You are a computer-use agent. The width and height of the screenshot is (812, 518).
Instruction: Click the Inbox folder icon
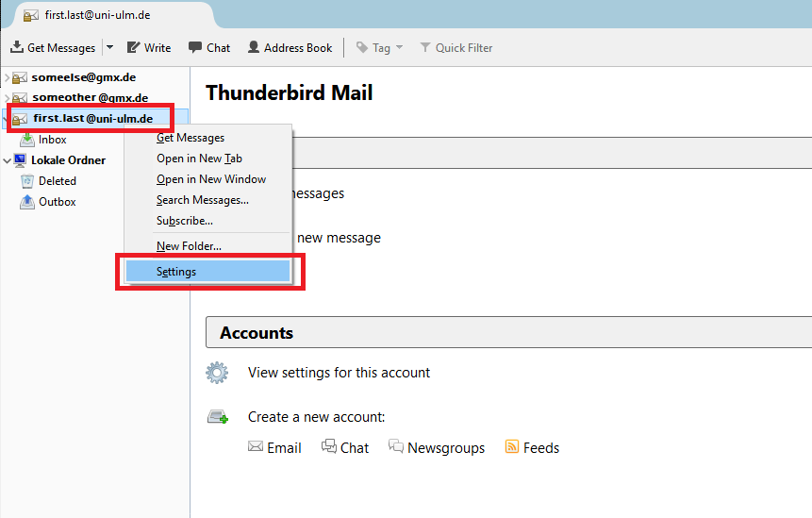click(27, 140)
